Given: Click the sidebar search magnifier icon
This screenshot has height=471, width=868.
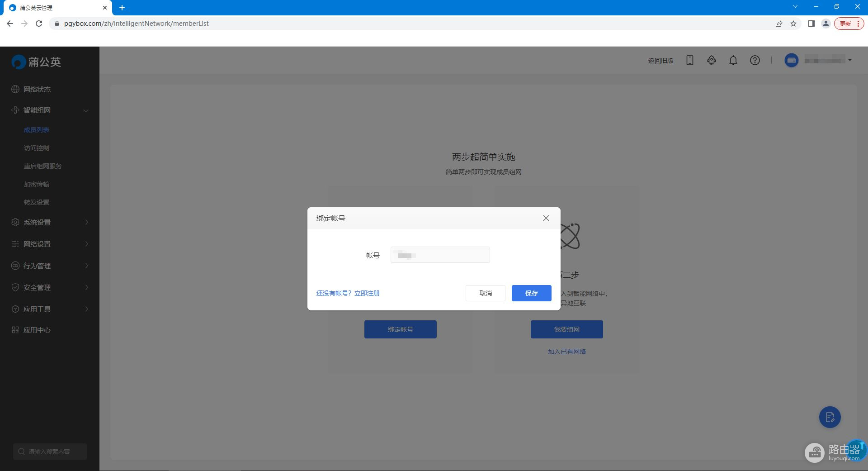Looking at the screenshot, I should [21, 452].
